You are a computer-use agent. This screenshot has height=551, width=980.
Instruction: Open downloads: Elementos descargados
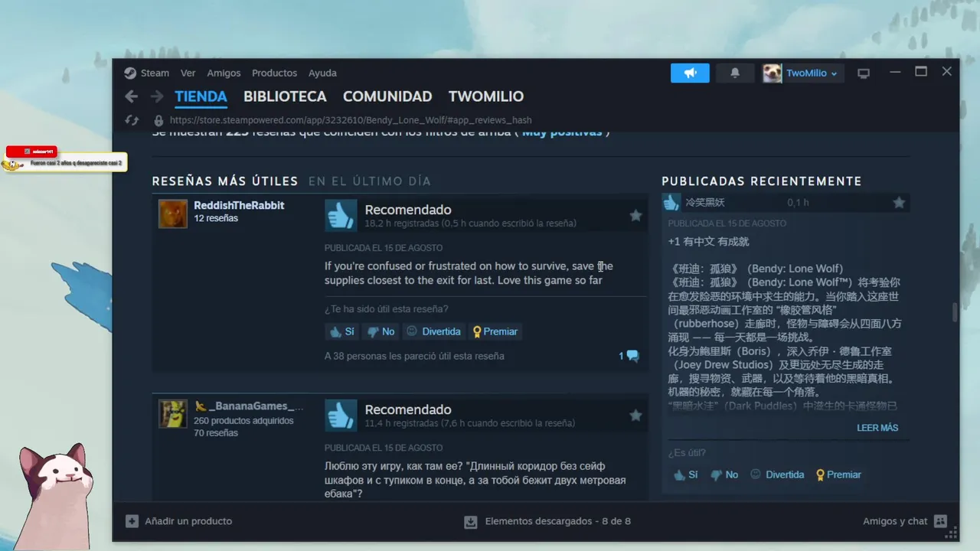[547, 521]
